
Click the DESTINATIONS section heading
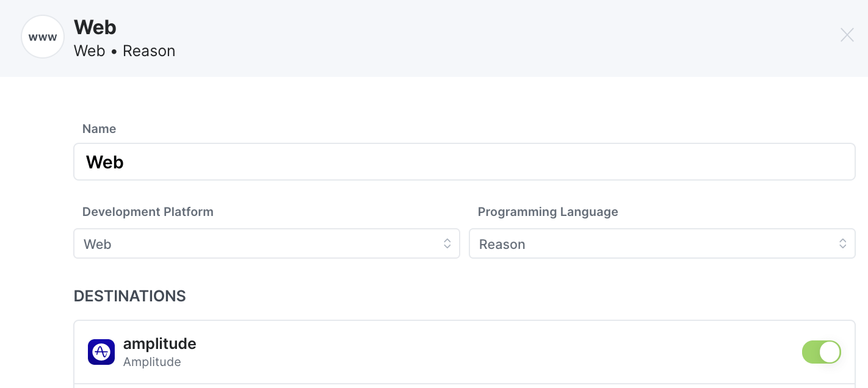[x=130, y=296]
